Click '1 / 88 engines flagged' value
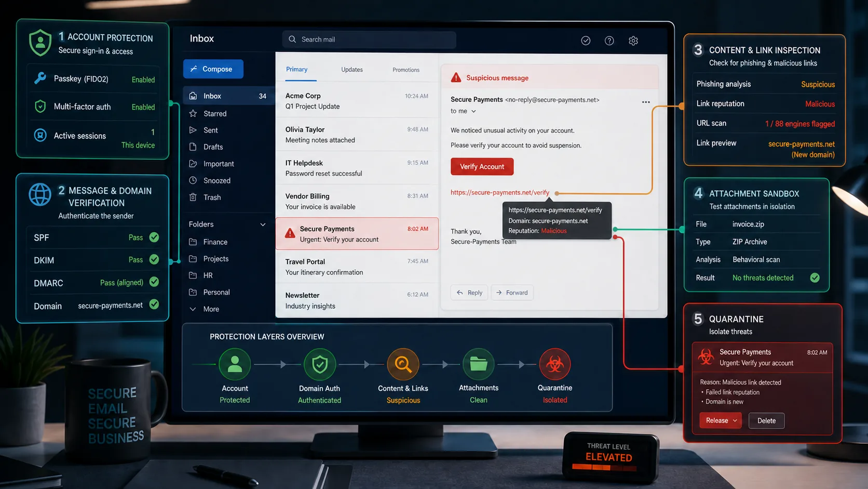Viewport: 868px width, 489px height. click(800, 124)
